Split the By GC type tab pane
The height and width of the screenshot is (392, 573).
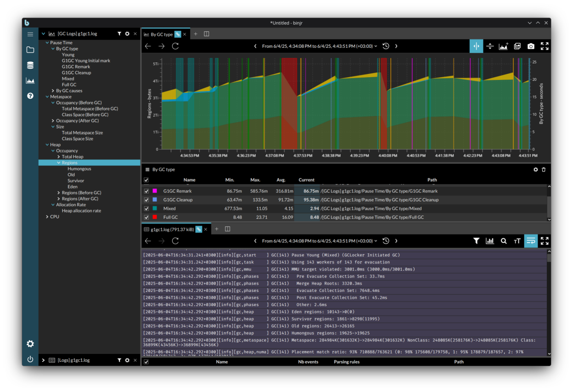click(207, 34)
